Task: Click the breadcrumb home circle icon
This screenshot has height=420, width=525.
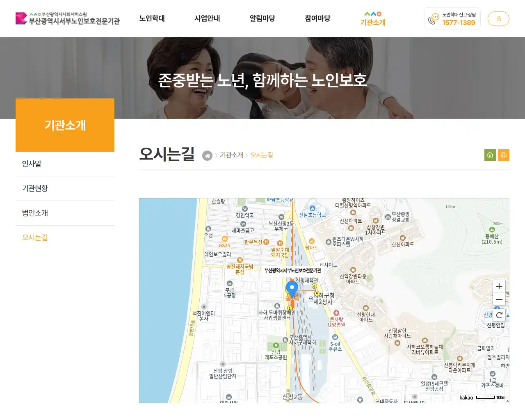Action: [207, 155]
